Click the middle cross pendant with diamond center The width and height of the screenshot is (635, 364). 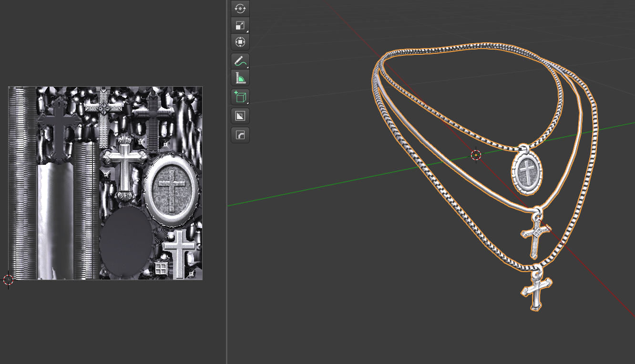pyautogui.click(x=536, y=233)
